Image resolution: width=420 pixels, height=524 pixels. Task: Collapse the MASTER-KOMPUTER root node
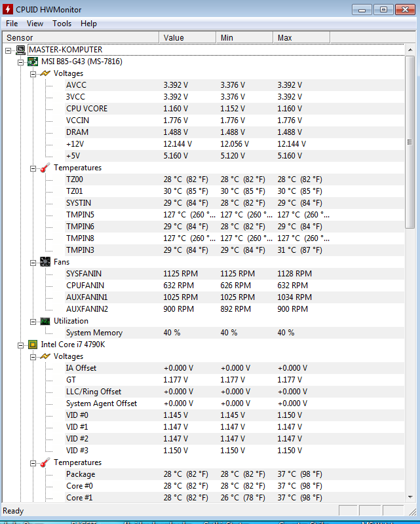tap(9, 50)
